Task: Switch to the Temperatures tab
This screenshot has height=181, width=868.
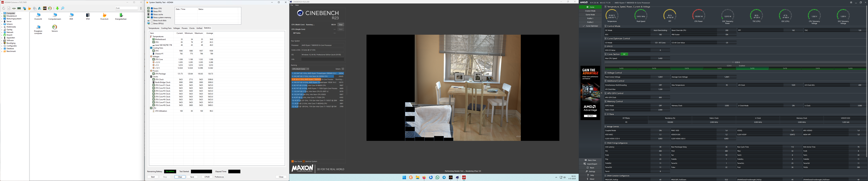Action: tap(154, 28)
